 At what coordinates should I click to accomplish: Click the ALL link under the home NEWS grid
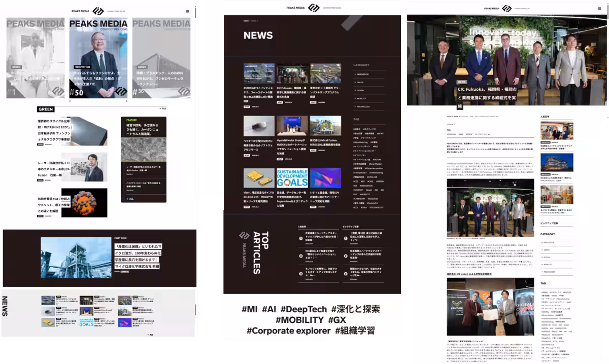(150, 335)
